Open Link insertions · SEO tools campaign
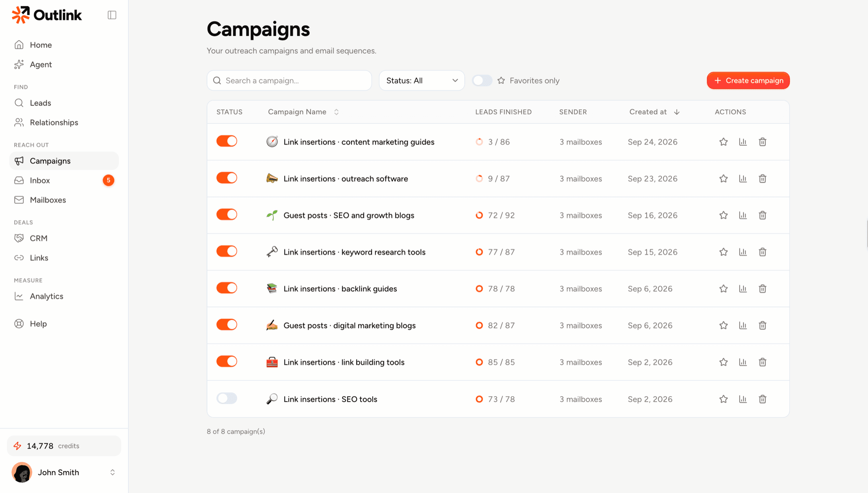868x493 pixels. [x=330, y=399]
